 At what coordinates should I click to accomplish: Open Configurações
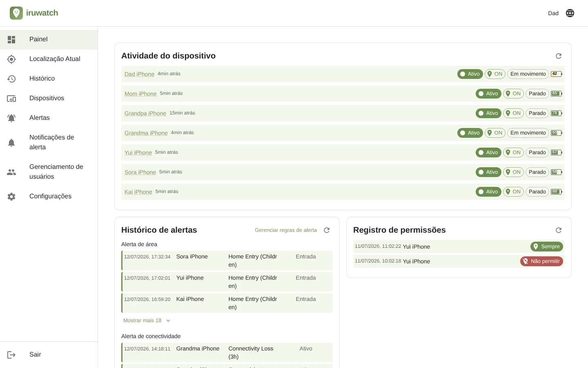[49, 197]
